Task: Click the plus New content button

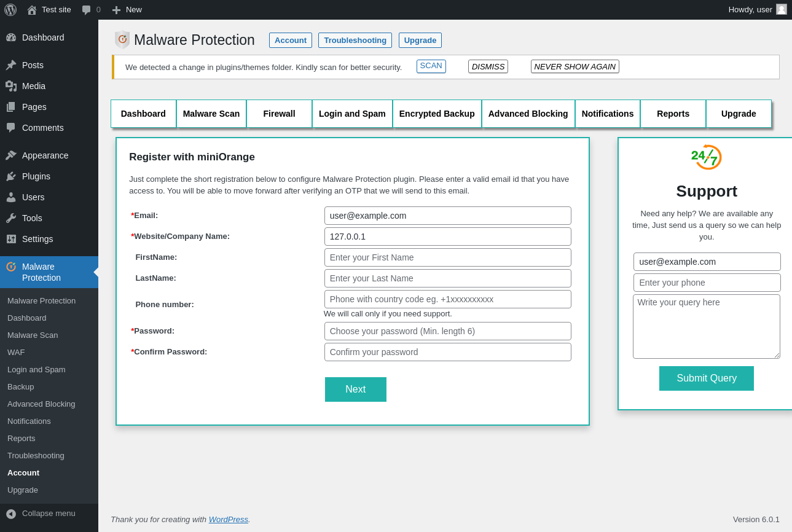Action: (127, 10)
